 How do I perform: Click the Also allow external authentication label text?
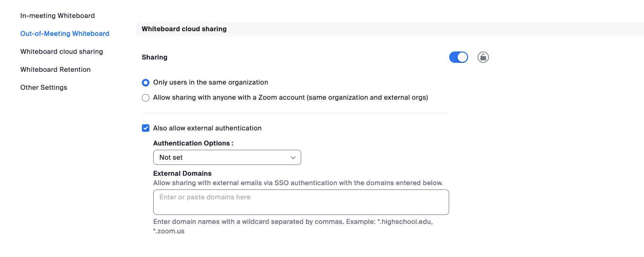point(207,128)
